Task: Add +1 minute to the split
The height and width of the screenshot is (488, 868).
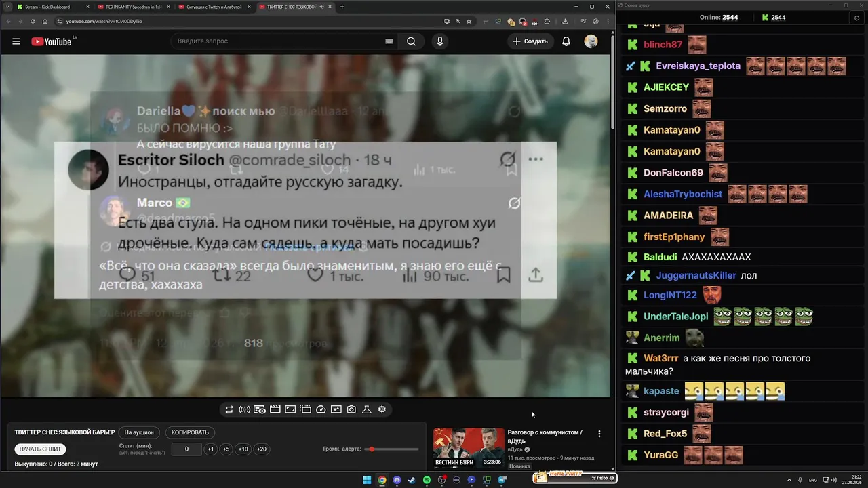Action: [x=210, y=449]
